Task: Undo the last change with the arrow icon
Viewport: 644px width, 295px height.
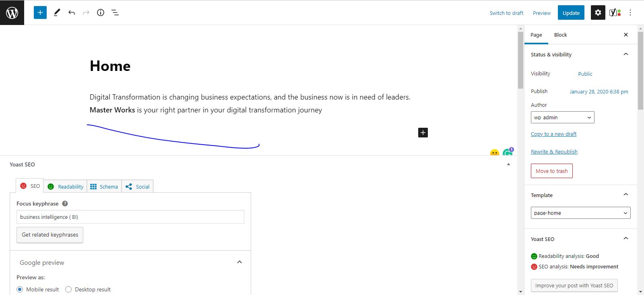Action: (x=72, y=12)
